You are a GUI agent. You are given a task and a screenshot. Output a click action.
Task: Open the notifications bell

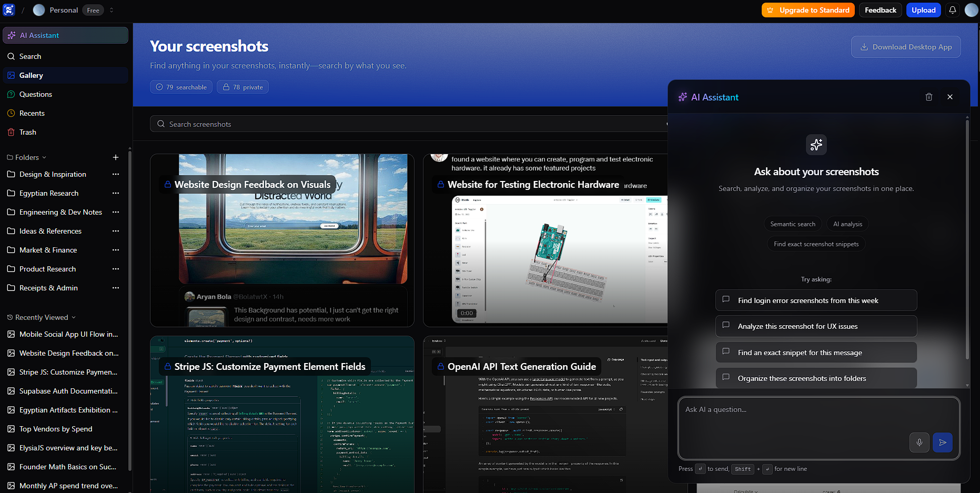click(952, 10)
